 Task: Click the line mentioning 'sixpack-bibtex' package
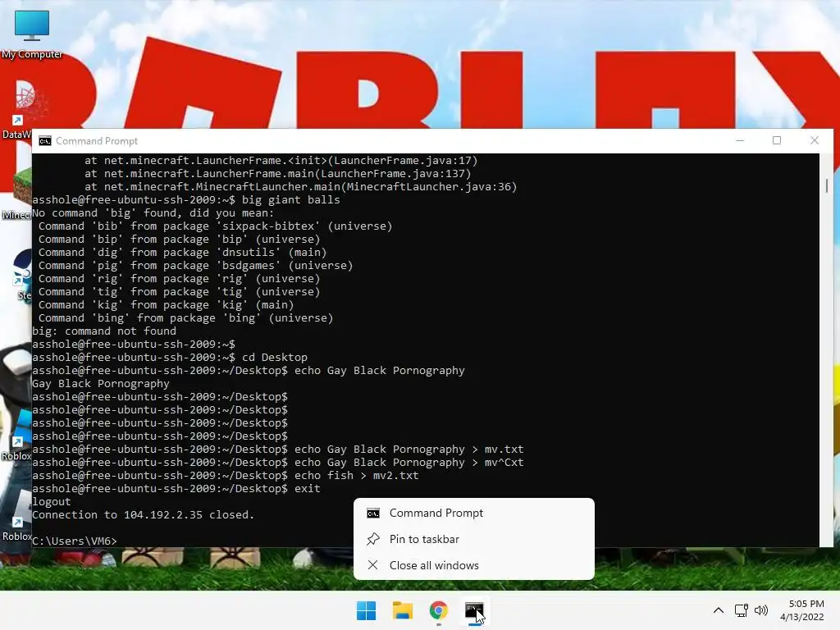point(216,226)
